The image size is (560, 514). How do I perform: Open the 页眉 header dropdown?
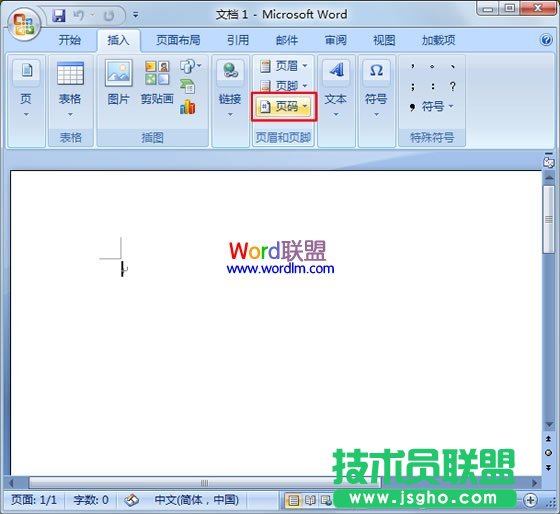coord(284,66)
